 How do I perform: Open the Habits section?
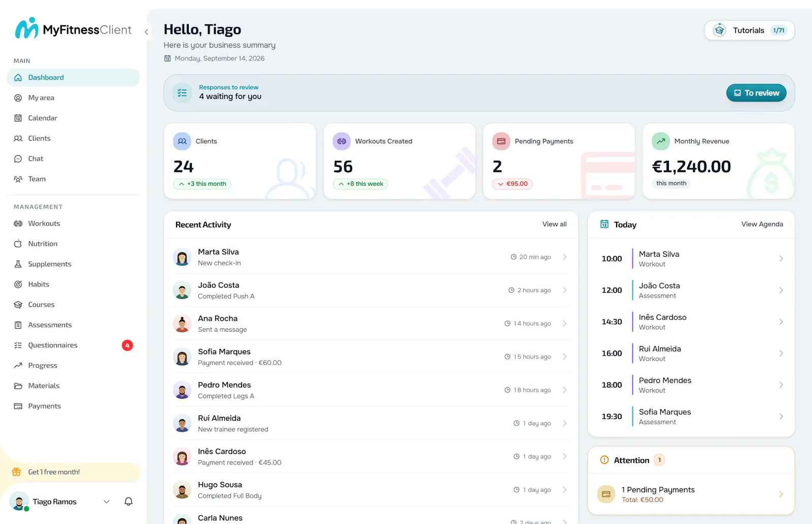(x=73, y=285)
